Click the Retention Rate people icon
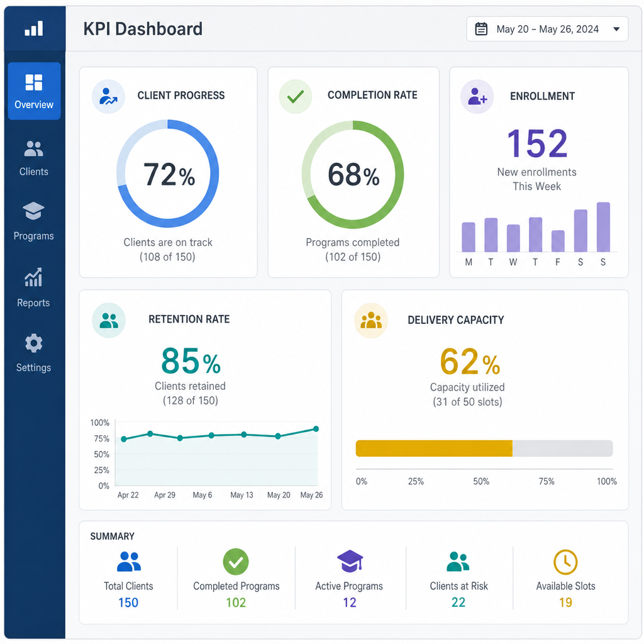 pyautogui.click(x=109, y=320)
